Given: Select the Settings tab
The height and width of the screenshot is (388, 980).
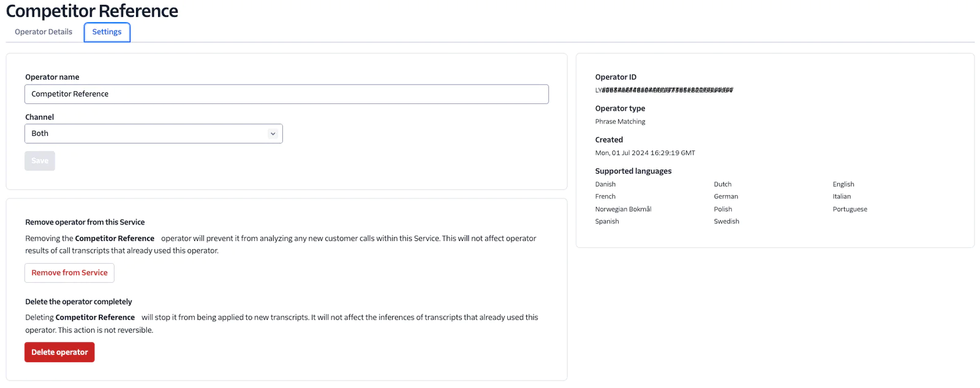Looking at the screenshot, I should pos(107,32).
